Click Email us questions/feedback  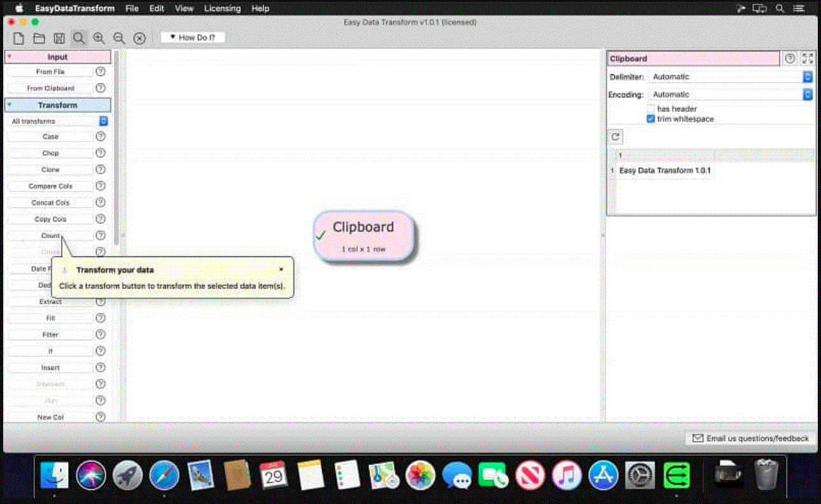tap(750, 438)
